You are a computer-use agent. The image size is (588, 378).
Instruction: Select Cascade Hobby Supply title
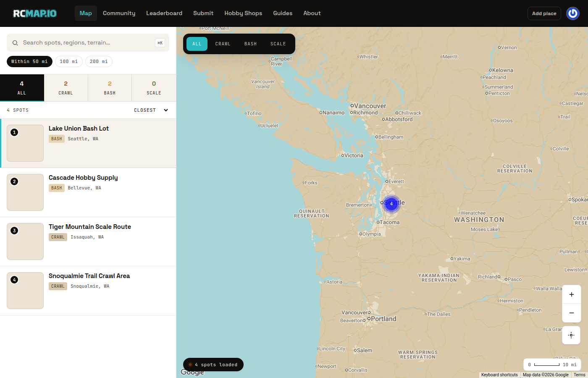click(83, 178)
